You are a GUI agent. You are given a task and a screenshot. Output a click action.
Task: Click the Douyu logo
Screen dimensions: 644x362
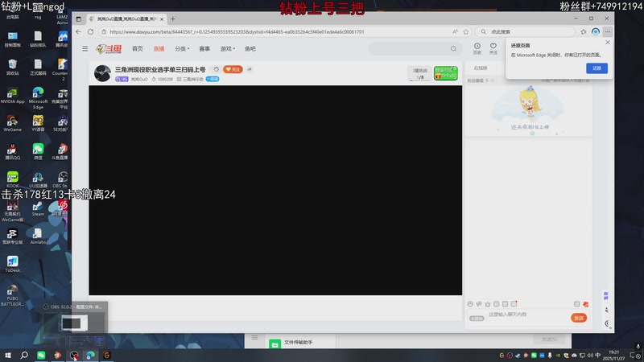pos(109,49)
